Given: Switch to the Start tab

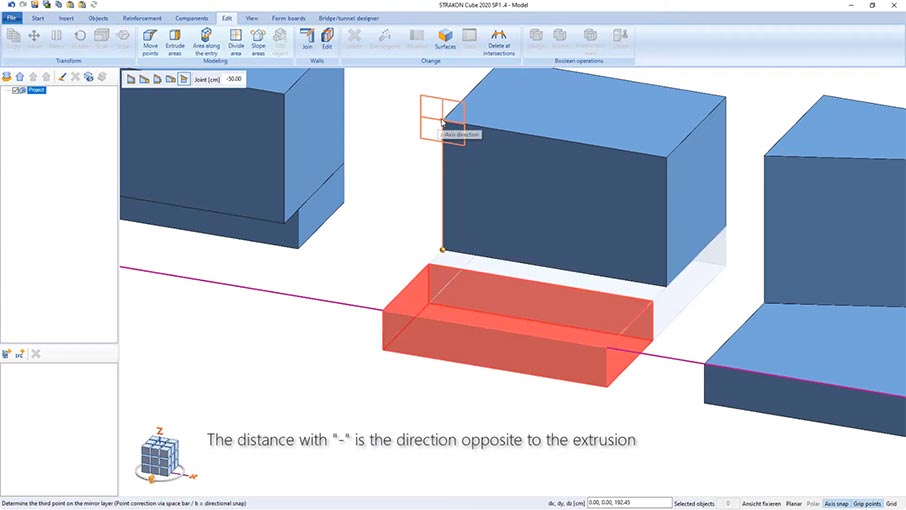Looking at the screenshot, I should tap(38, 18).
